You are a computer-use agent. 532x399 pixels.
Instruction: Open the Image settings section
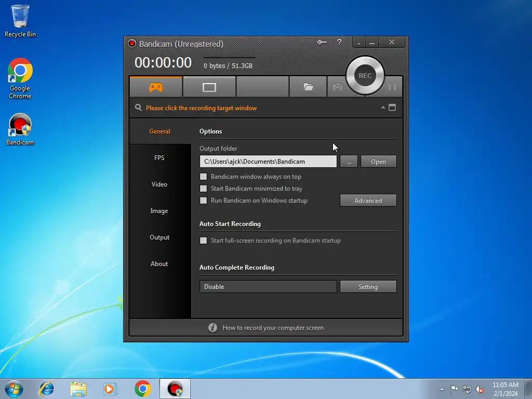[159, 211]
